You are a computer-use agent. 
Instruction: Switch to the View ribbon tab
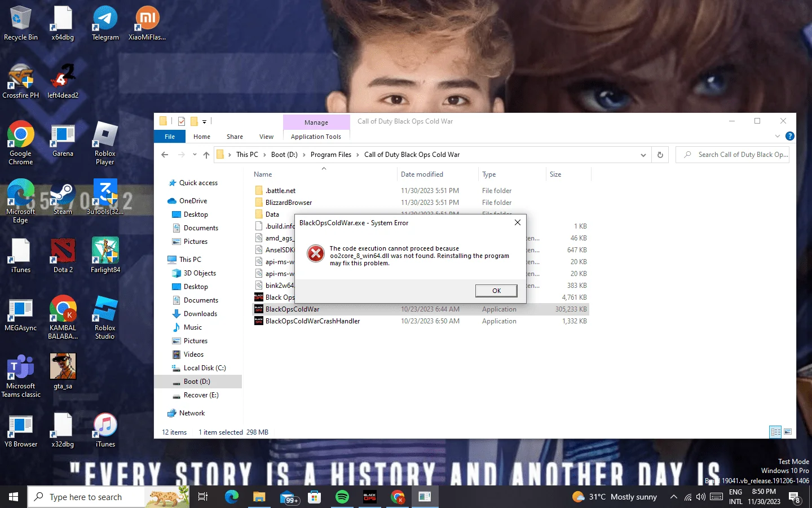[x=266, y=137]
